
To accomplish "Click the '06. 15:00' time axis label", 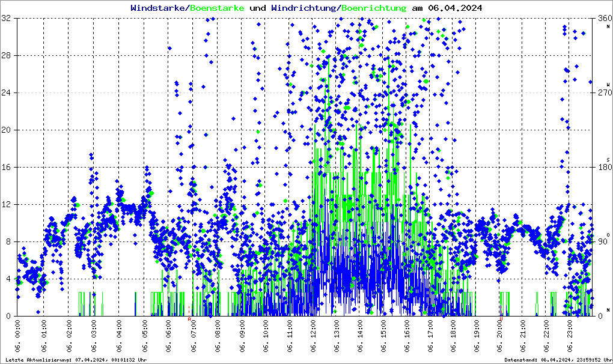I will tap(383, 336).
